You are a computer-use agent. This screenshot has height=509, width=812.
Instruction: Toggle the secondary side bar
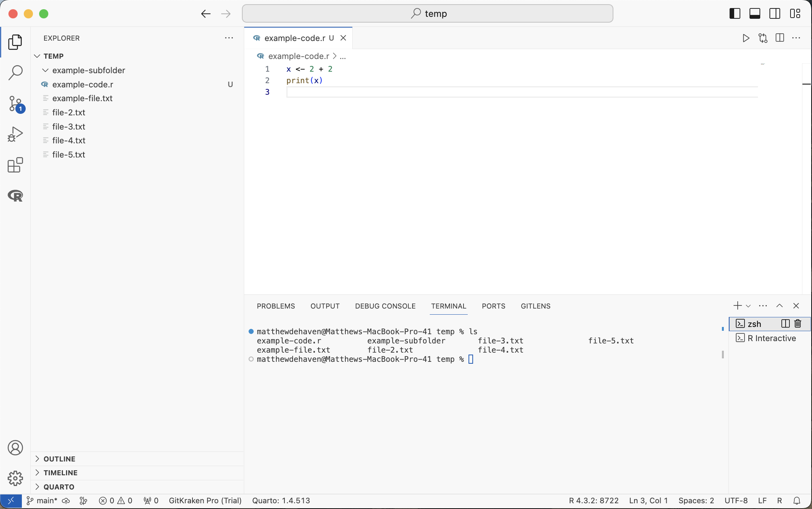[774, 14]
